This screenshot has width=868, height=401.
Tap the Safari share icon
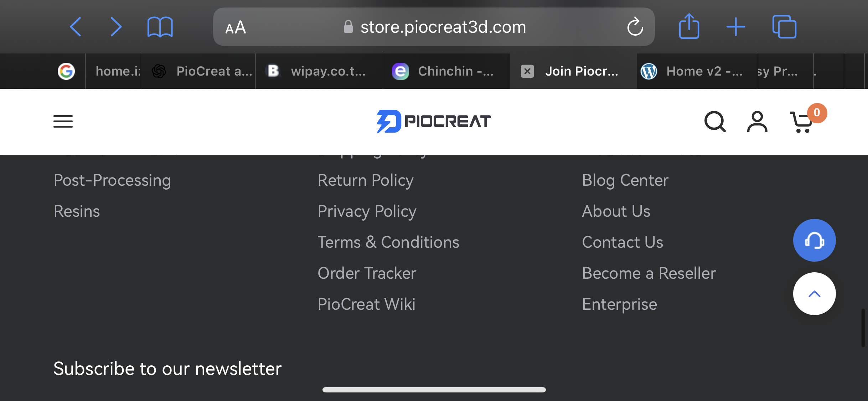pyautogui.click(x=689, y=26)
